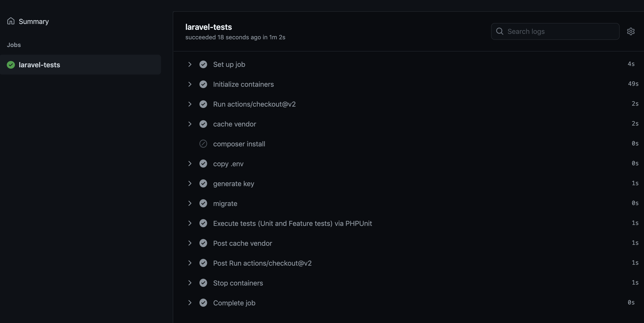
Task: Click the copy .env step label
Action: (x=228, y=164)
